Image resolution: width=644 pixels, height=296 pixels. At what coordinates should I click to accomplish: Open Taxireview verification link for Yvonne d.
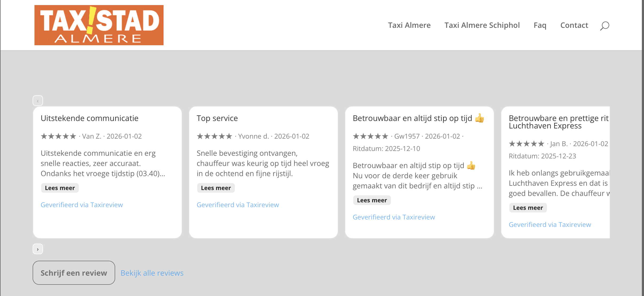pos(238,205)
